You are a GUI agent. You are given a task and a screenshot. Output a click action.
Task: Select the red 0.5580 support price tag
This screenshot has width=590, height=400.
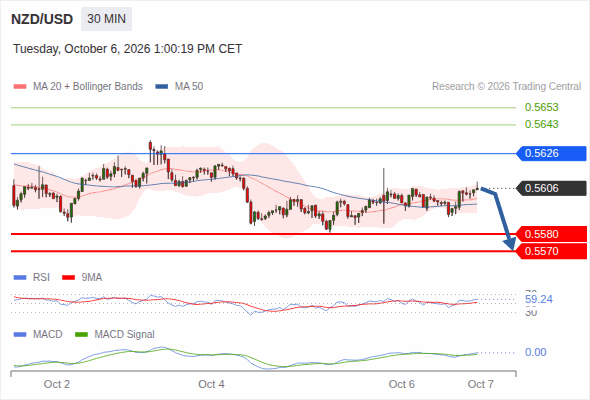(x=551, y=234)
